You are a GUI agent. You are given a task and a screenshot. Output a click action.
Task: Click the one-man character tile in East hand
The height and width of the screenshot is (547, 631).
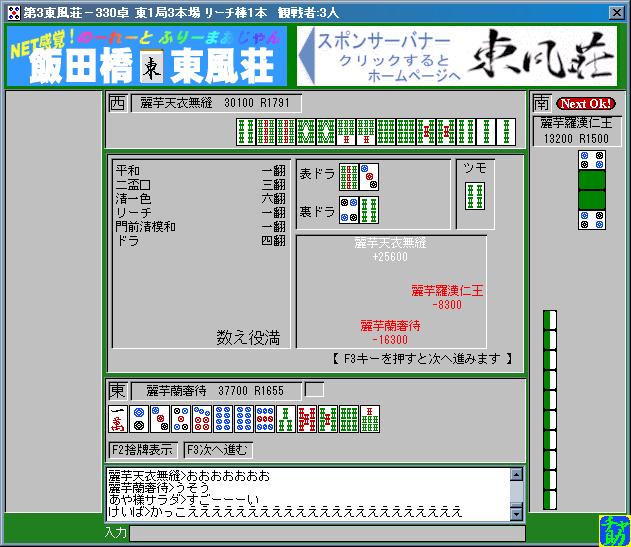pyautogui.click(x=117, y=419)
